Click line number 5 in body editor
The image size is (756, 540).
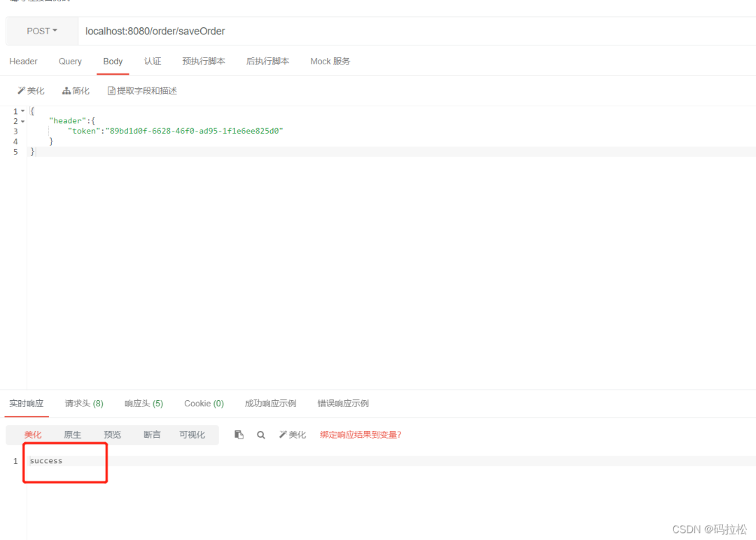(15, 152)
